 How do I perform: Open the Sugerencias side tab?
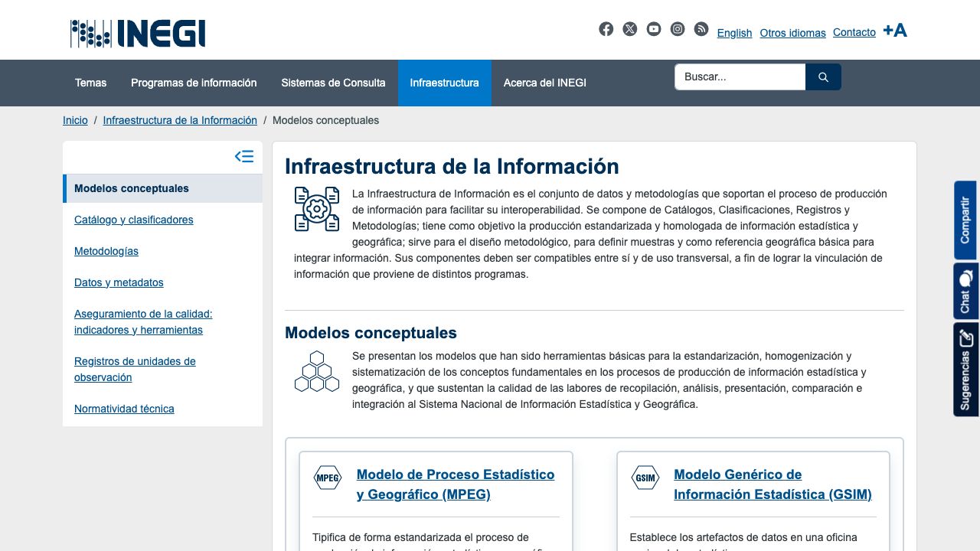coord(965,370)
